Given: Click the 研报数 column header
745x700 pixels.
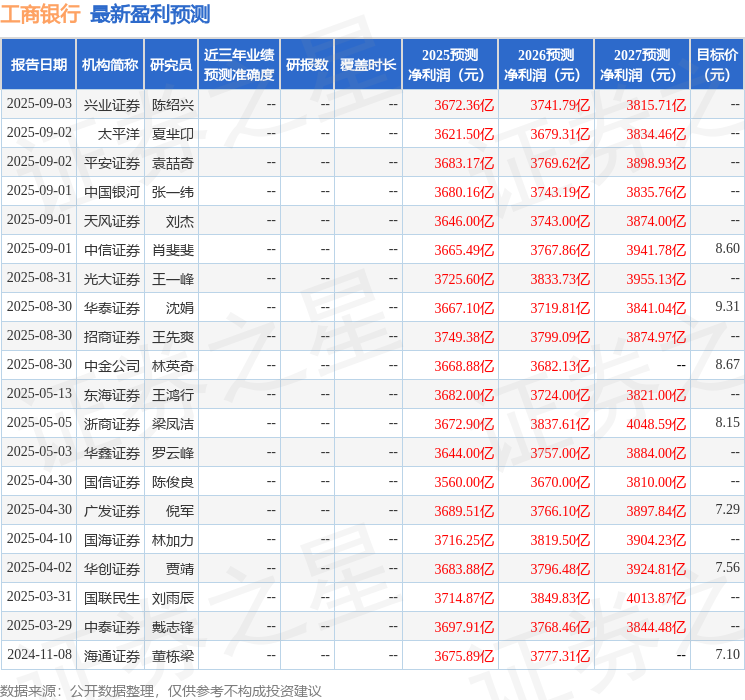Looking at the screenshot, I should 307,65.
